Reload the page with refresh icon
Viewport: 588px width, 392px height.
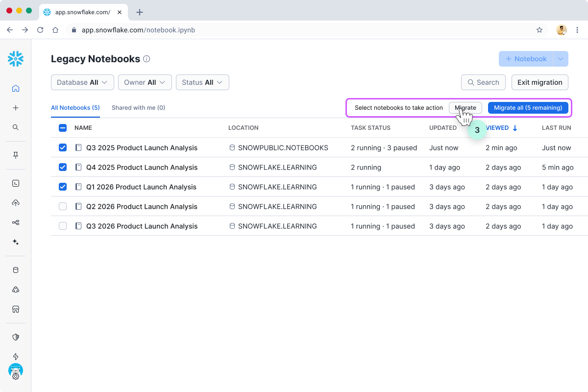tap(40, 30)
